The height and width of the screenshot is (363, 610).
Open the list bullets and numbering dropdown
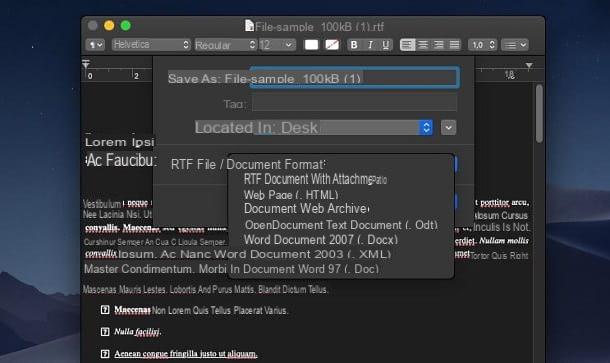515,45
